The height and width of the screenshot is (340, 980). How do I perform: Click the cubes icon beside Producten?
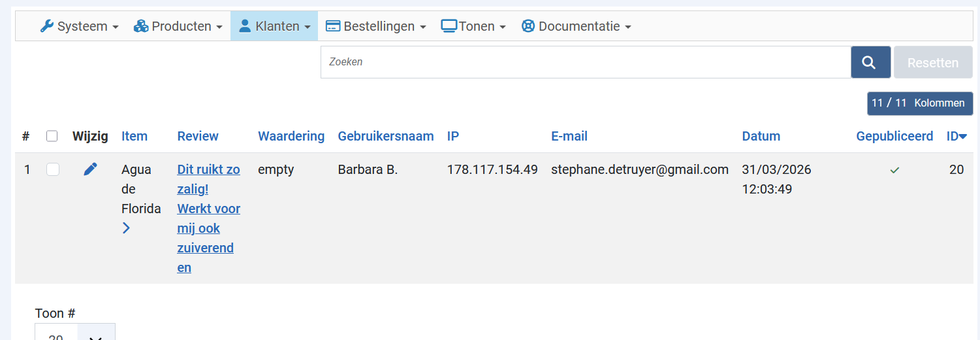pyautogui.click(x=140, y=26)
